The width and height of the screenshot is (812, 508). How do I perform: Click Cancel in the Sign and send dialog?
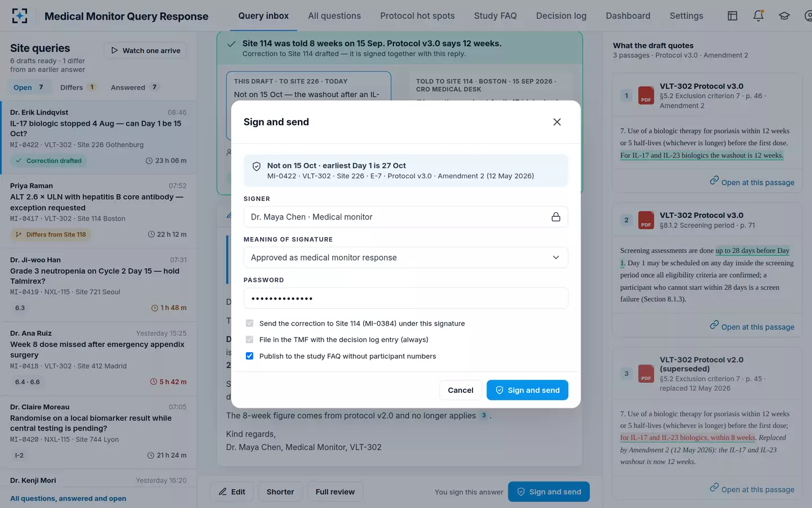pyautogui.click(x=461, y=390)
